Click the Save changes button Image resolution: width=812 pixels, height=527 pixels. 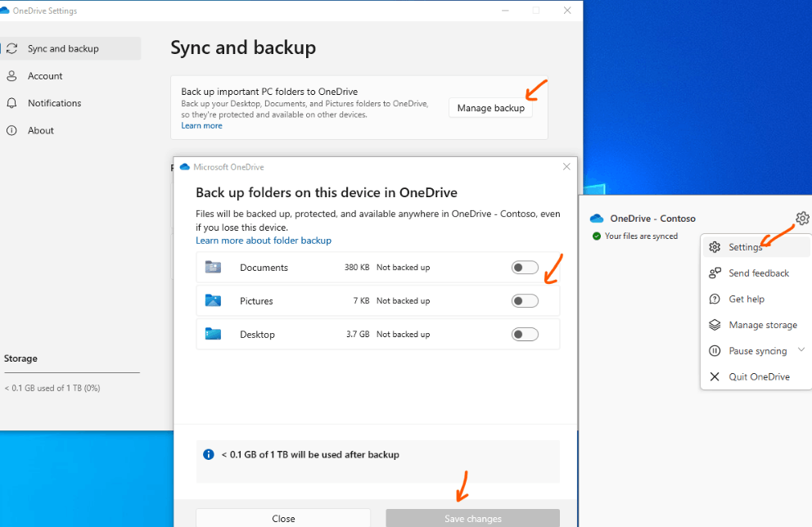pyautogui.click(x=473, y=518)
